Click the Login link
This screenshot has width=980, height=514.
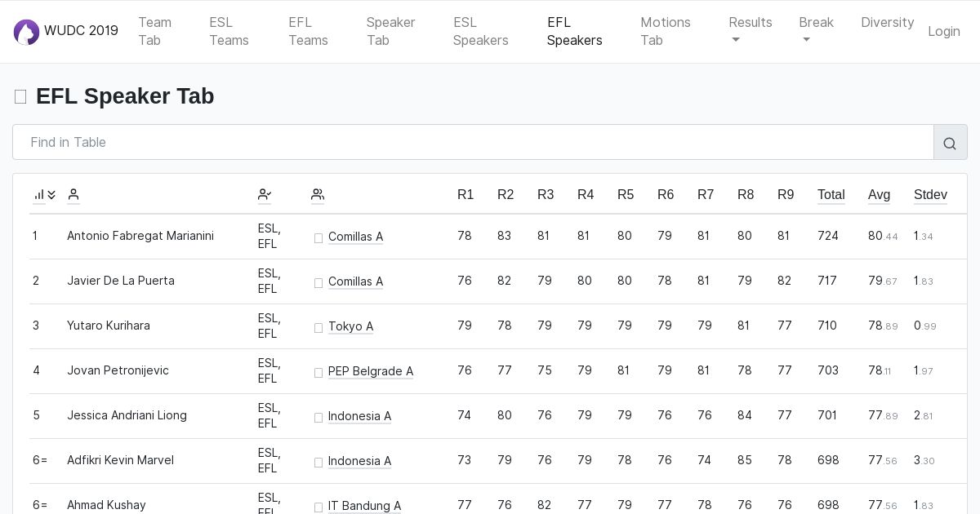pos(944,31)
